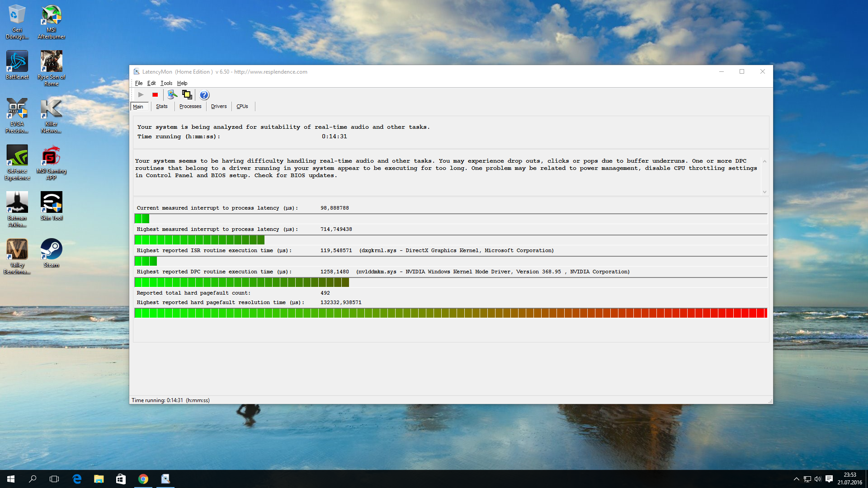868x488 pixels.
Task: Select the EVGA Precision desktop icon
Action: point(17,116)
